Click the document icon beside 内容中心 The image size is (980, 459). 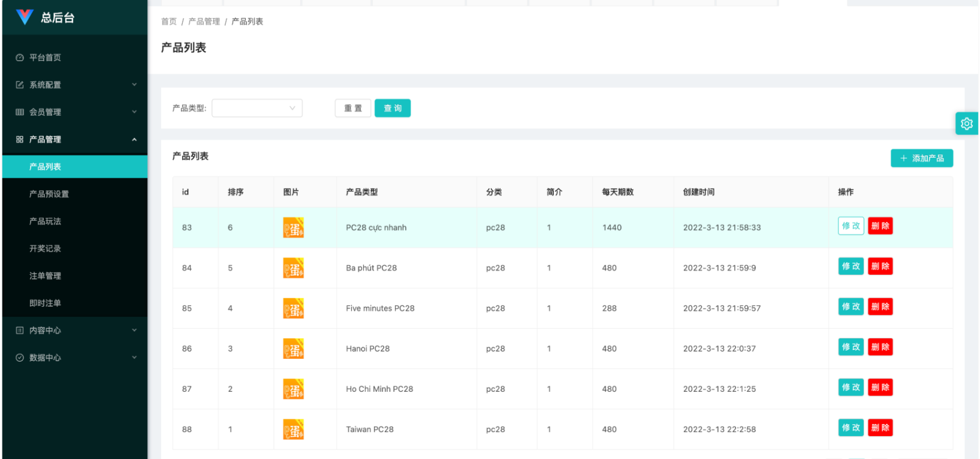coord(20,331)
